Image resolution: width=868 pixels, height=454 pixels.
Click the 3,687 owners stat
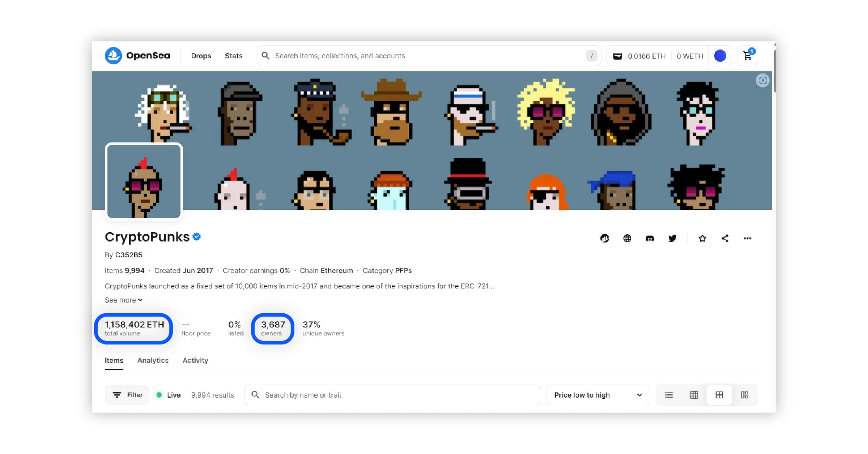273,328
